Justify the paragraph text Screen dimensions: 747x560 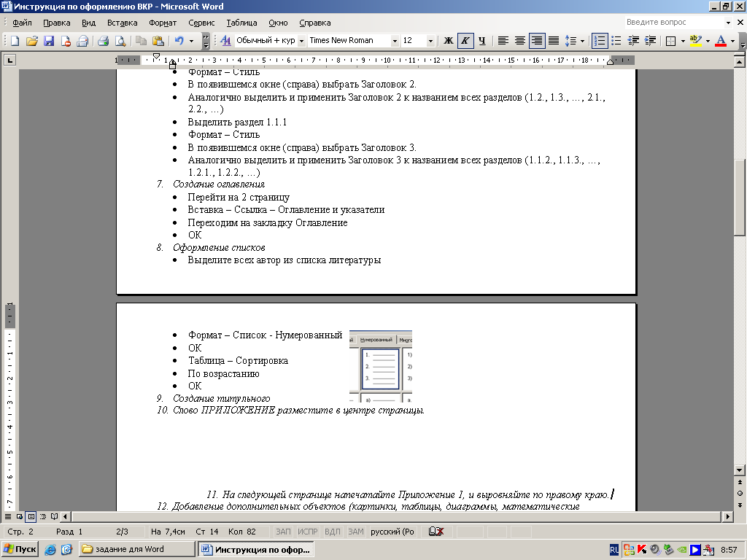click(554, 41)
